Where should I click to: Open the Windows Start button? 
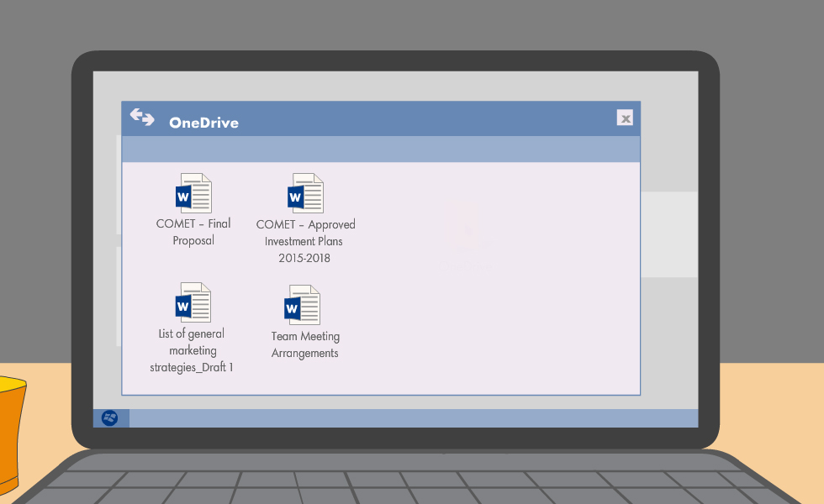[109, 417]
